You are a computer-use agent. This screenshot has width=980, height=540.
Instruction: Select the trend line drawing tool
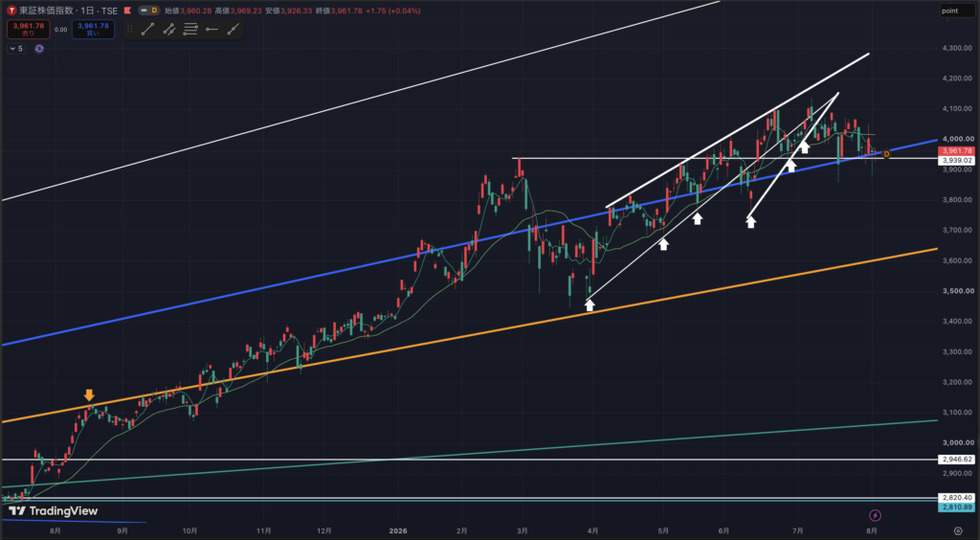pos(147,29)
